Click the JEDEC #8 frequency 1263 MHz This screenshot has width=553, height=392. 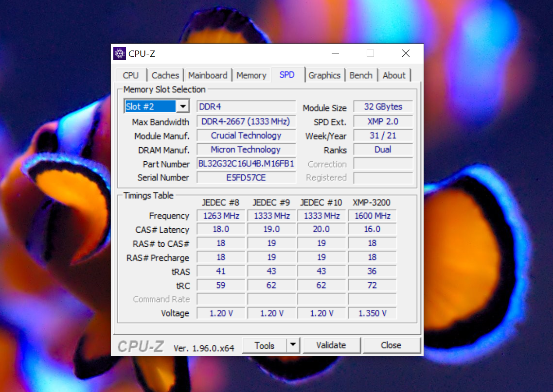[221, 216]
